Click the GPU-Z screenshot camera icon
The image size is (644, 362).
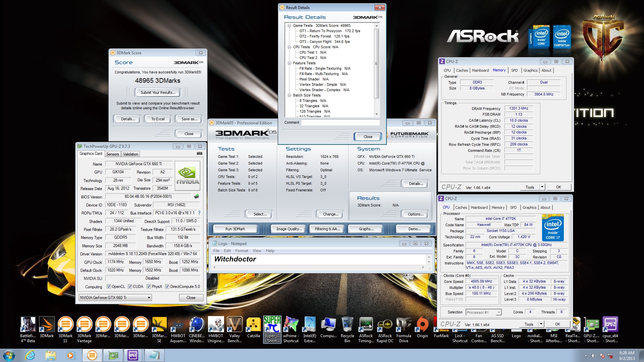tap(200, 154)
